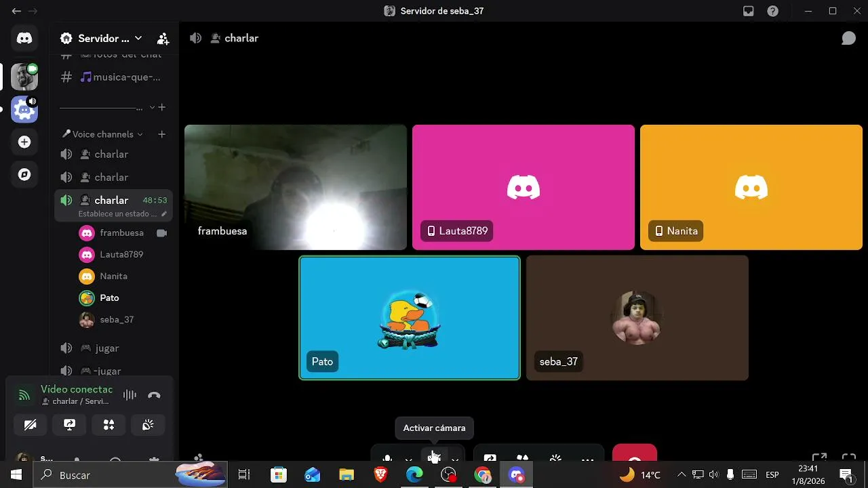Open Help from the title bar
Viewport: 868px width, 488px height.
tap(772, 11)
